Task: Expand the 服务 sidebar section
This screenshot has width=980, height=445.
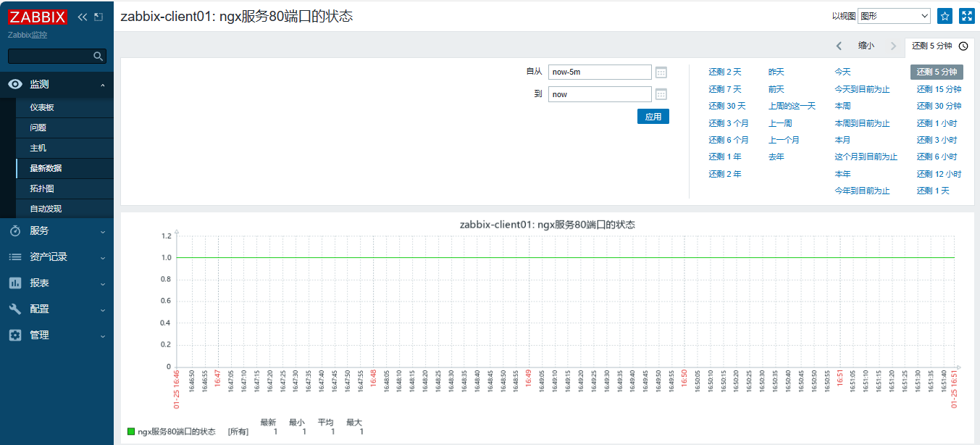Action: (x=58, y=230)
